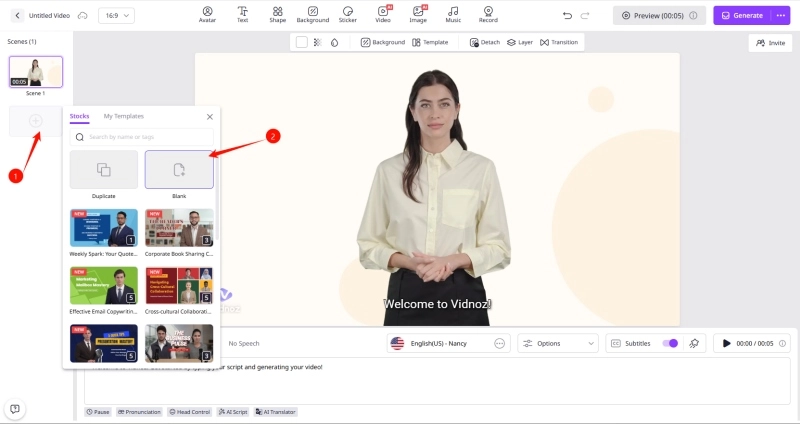Image resolution: width=800 pixels, height=424 pixels.
Task: Open the AI Script tool
Action: click(233, 412)
